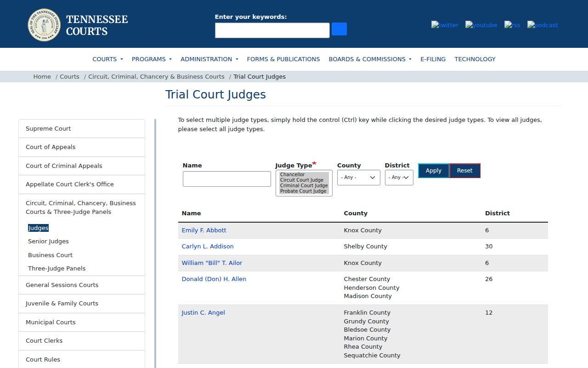Open the Twitter social link icon
The width and height of the screenshot is (588, 368).
445,25
